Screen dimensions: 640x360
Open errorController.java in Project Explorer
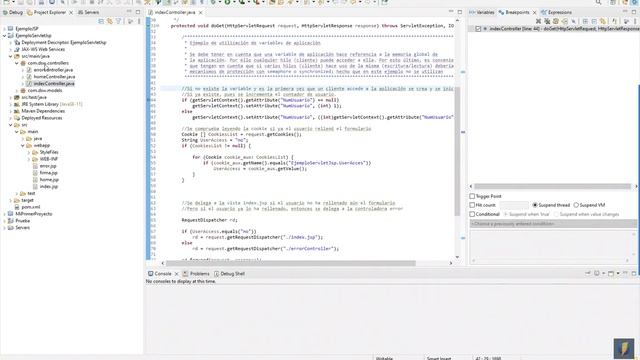[x=53, y=70]
